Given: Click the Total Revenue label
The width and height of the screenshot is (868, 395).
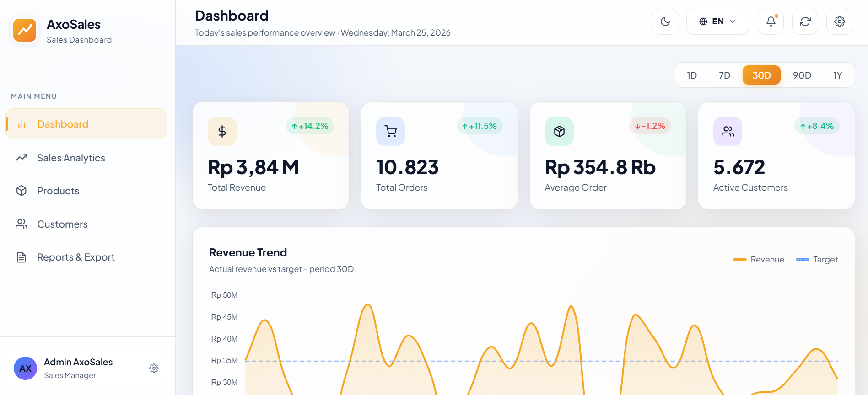Looking at the screenshot, I should 237,187.
